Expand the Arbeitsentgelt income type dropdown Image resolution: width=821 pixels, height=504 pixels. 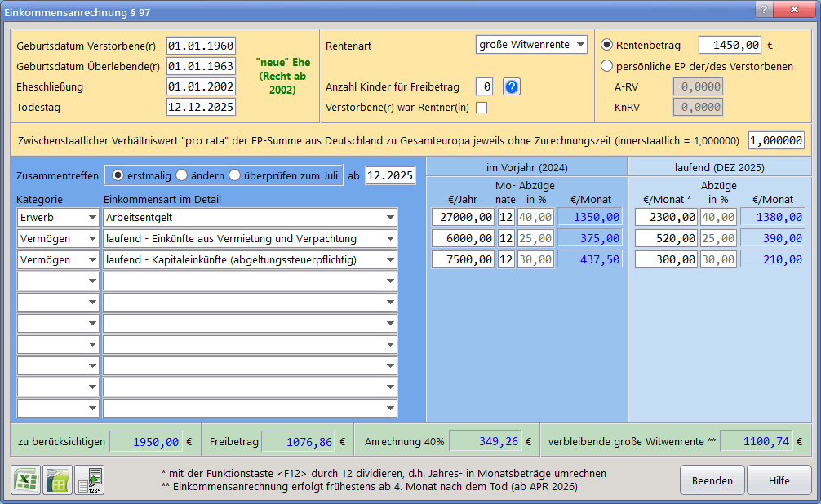[x=390, y=217]
